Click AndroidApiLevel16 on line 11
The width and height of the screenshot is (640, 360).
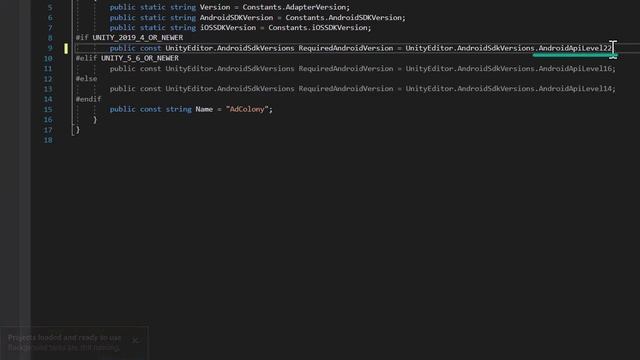pyautogui.click(x=575, y=69)
